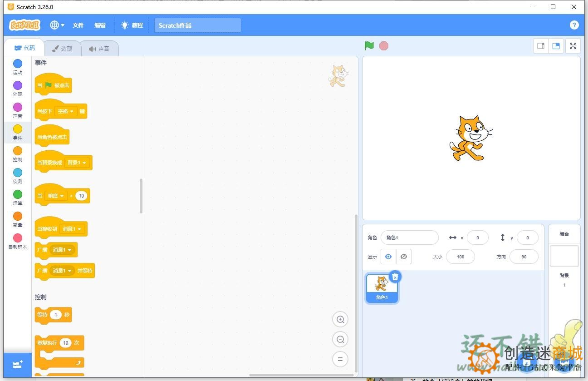Open the 文件 (File) menu
588x381 pixels.
(78, 25)
